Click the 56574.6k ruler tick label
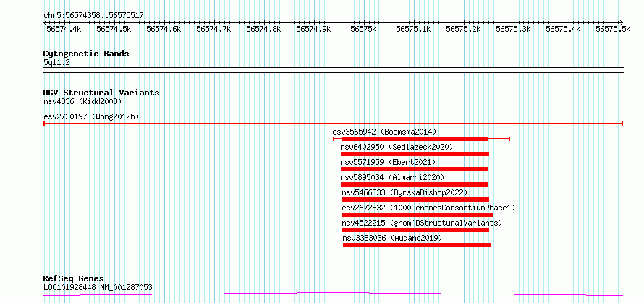This screenshot has width=644, height=303. [x=164, y=29]
